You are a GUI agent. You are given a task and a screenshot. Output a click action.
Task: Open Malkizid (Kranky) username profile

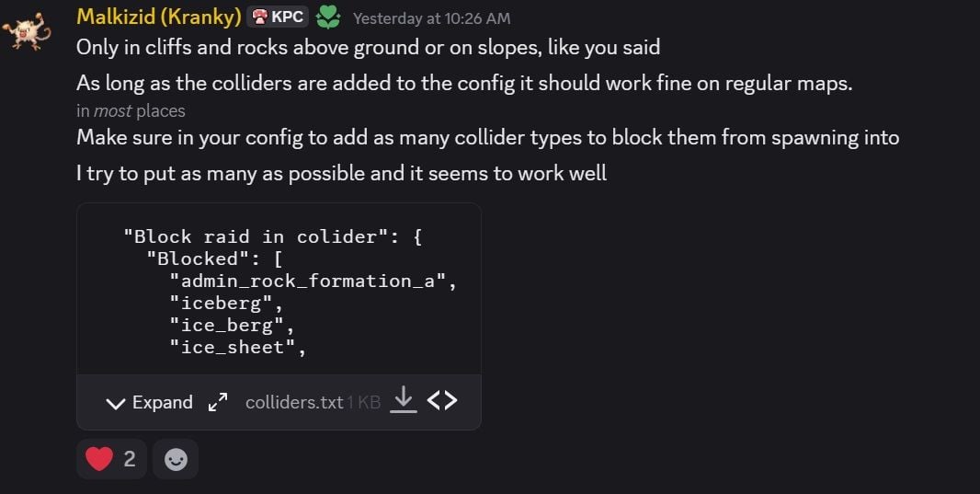tap(159, 17)
